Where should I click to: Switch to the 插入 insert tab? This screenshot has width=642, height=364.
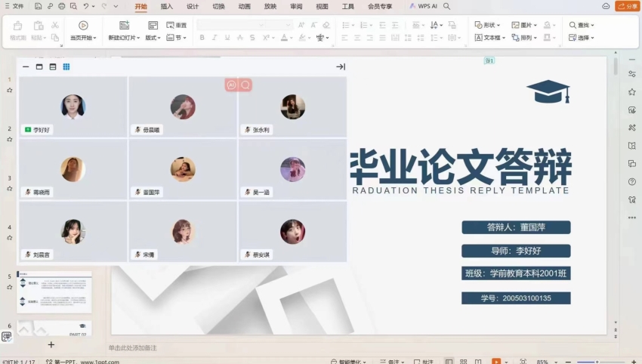pos(167,6)
